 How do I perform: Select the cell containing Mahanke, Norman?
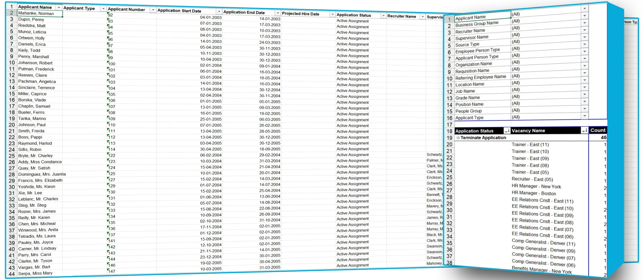pos(40,13)
